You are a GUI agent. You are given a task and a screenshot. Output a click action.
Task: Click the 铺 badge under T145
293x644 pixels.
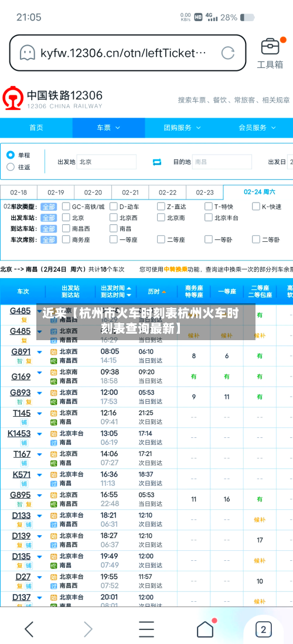coord(24,422)
